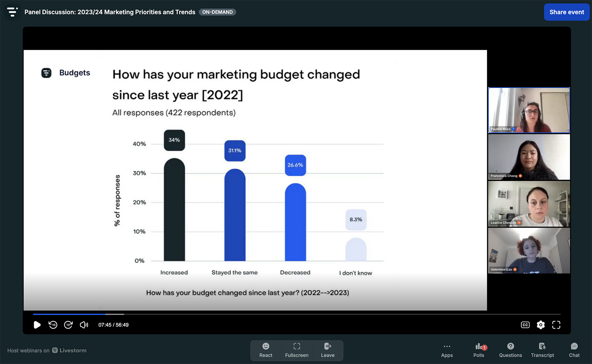Open the Questions panel
Screen dimensions: 592x364
pyautogui.click(x=511, y=350)
